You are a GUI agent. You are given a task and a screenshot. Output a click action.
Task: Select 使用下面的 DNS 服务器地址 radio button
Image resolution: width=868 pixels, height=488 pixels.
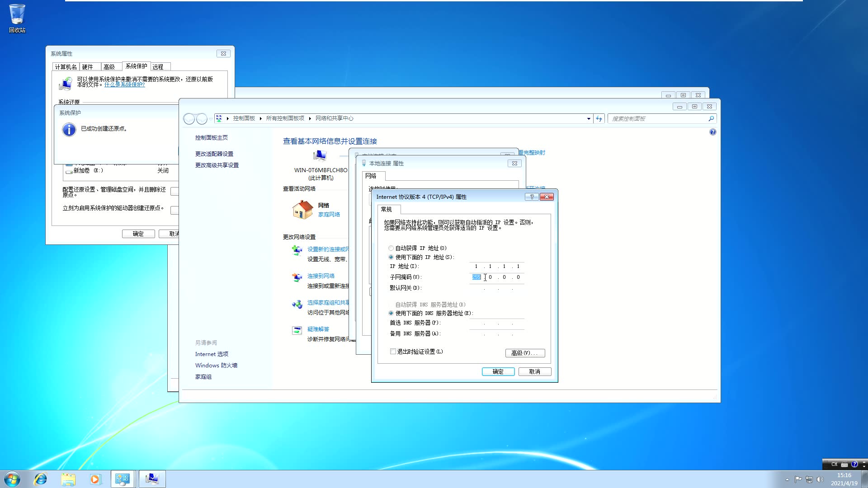click(x=391, y=314)
